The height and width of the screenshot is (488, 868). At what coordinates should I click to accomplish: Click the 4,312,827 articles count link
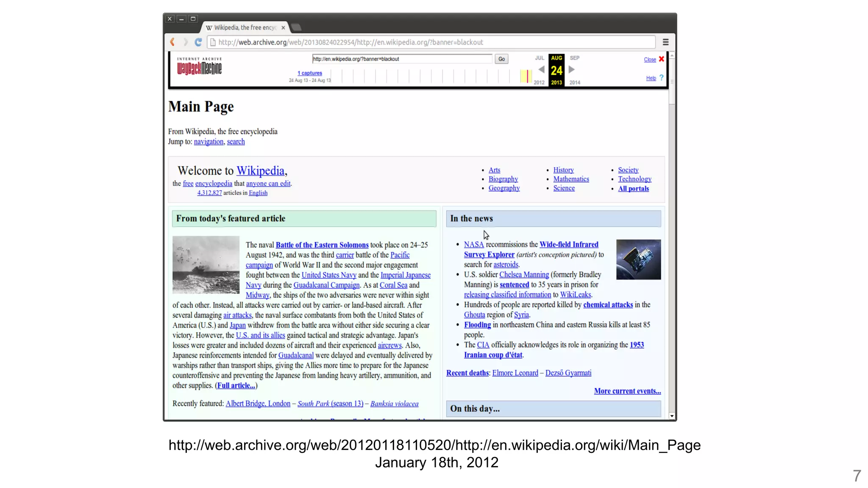click(x=209, y=193)
